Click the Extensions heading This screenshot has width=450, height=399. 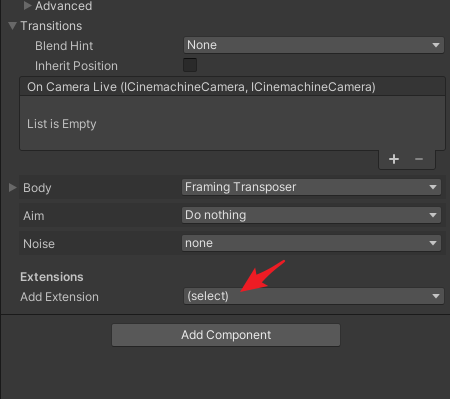point(52,277)
